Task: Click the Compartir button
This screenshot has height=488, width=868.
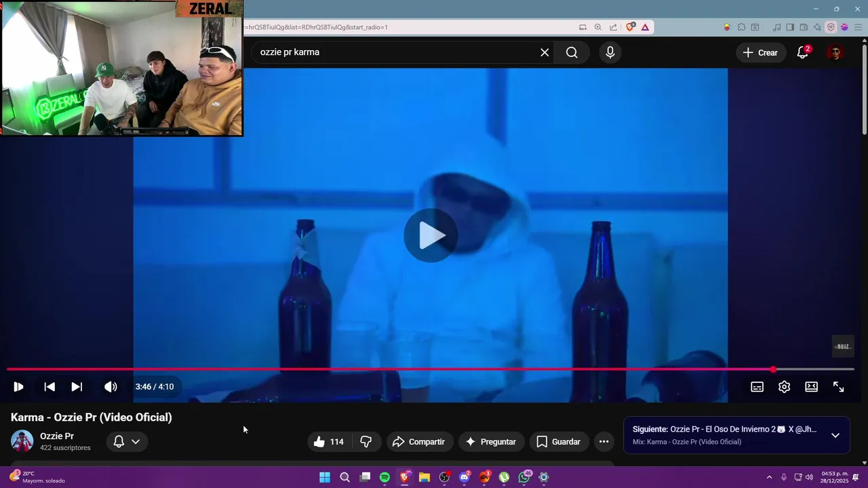Action: coord(419,441)
